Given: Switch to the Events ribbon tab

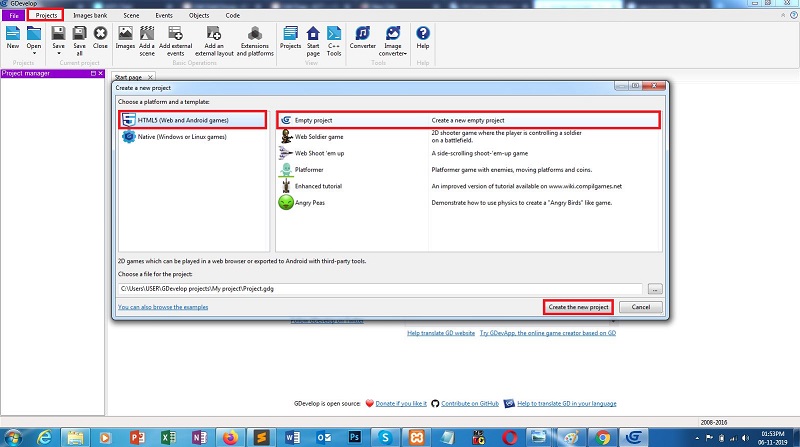Looking at the screenshot, I should pyautogui.click(x=164, y=15).
